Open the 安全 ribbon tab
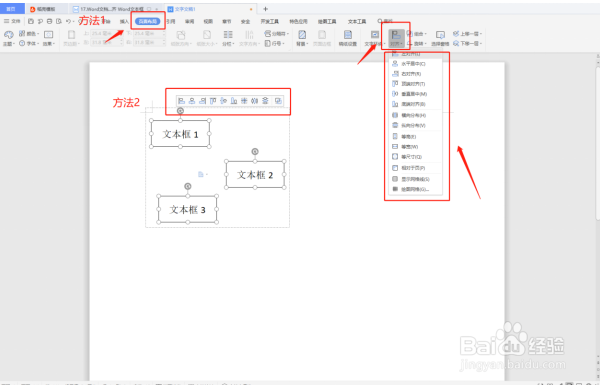 click(x=245, y=21)
